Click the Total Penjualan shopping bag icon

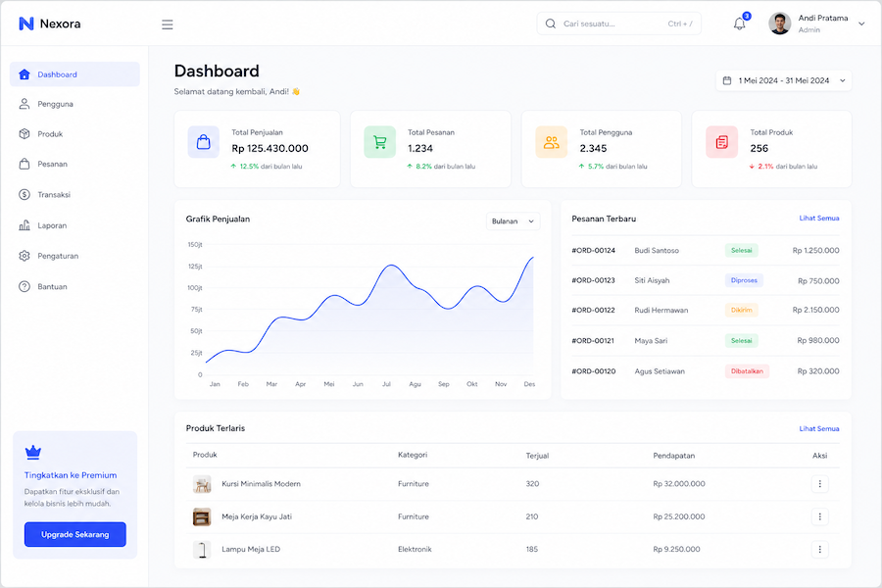pyautogui.click(x=204, y=142)
